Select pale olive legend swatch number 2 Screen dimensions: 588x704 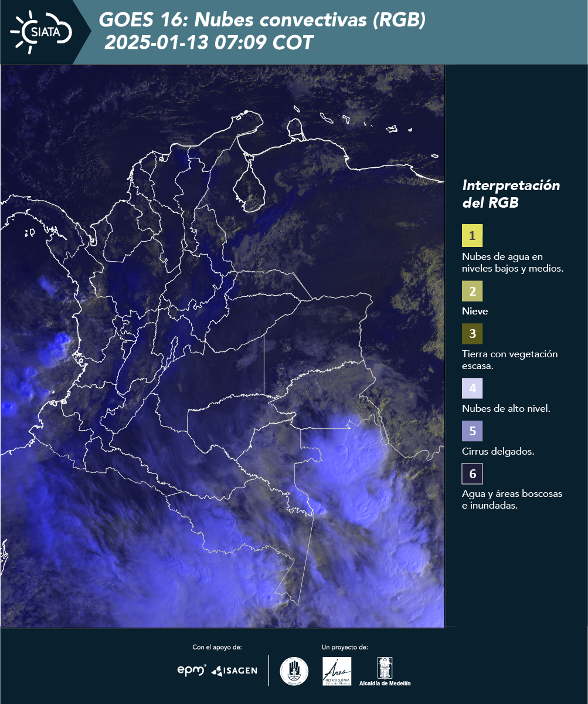point(472,291)
